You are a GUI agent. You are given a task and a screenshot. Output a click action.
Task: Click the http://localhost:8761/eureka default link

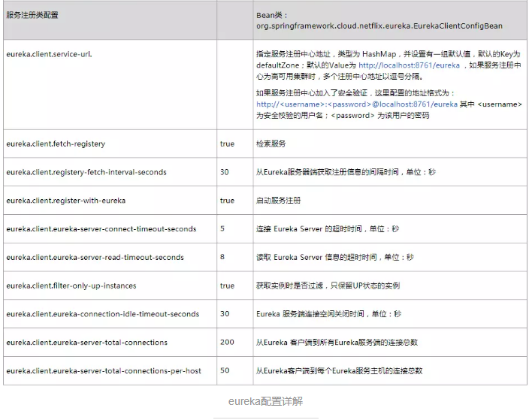pyautogui.click(x=409, y=65)
